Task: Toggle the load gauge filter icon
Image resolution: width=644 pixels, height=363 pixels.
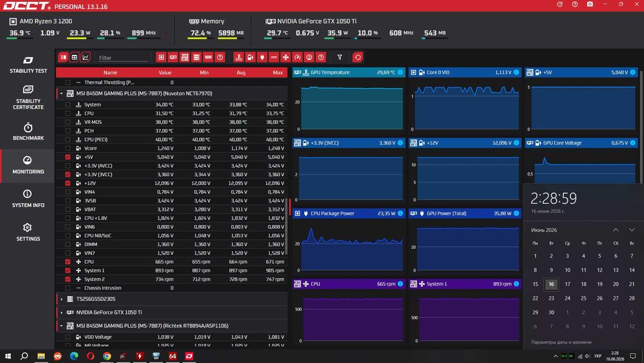Action: (x=309, y=57)
